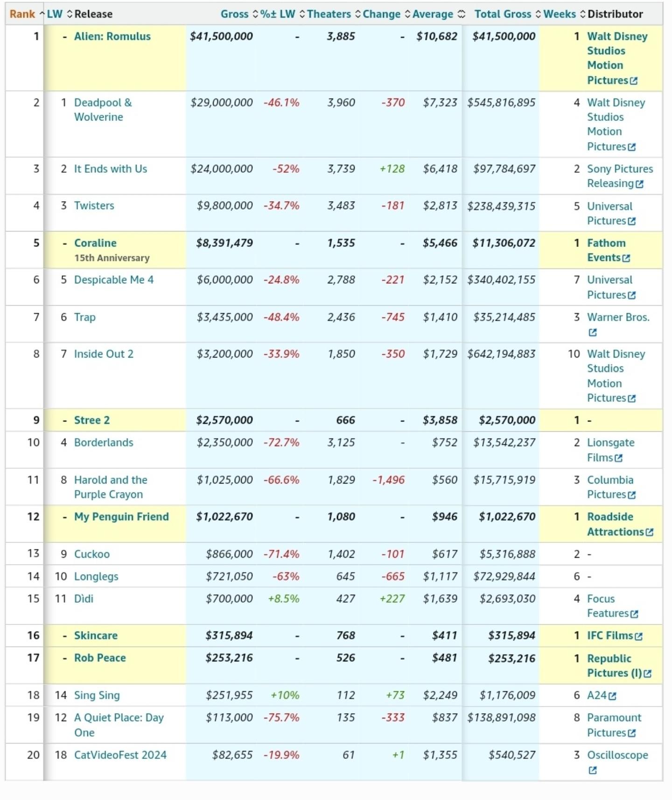
Task: Click external-link icon beside Roadside Attractions
Action: [x=650, y=533]
